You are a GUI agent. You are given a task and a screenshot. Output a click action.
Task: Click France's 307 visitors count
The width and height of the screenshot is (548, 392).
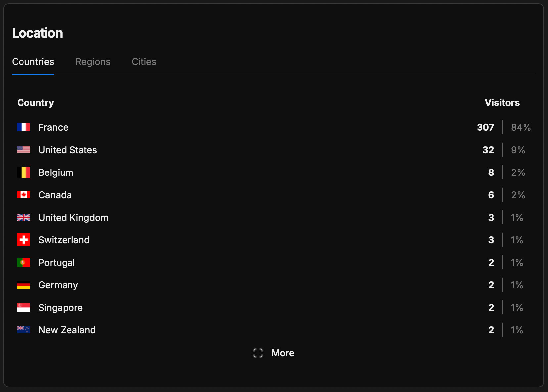tap(485, 127)
